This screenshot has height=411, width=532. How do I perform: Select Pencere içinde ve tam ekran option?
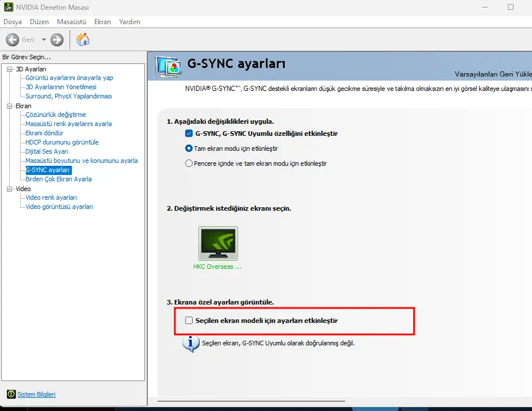click(189, 163)
